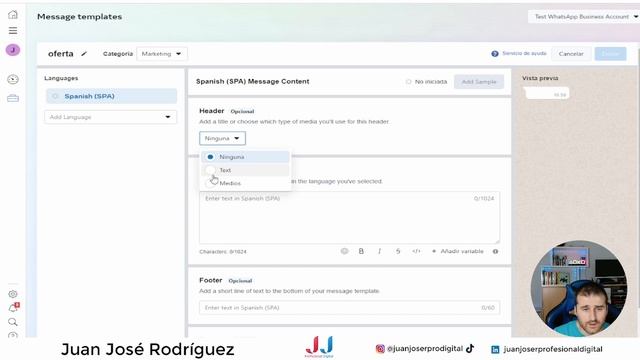Click the help icon at sidebar bottom
Viewport: 640px width, 360px height.
coord(13,336)
